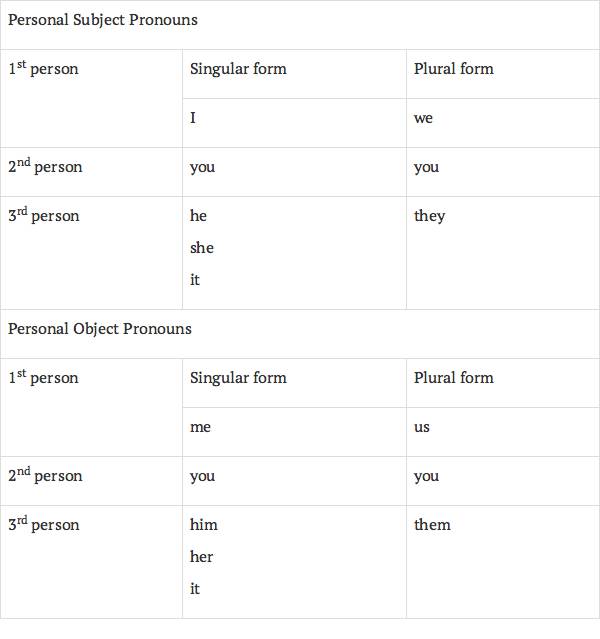Click the plural pronoun "them"
Image resolution: width=600 pixels, height=639 pixels.
[x=432, y=525]
